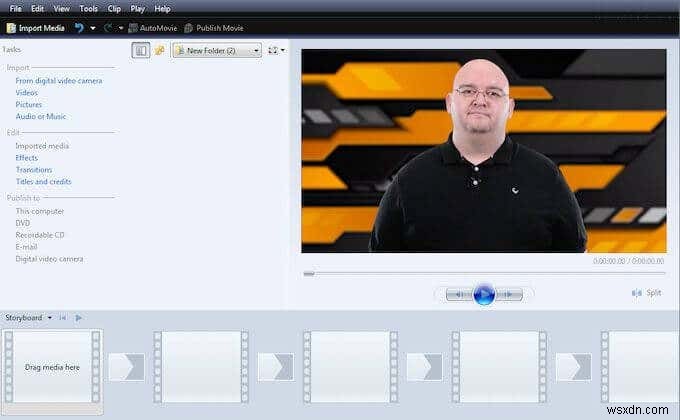Publish to E-mail
Screen dimensions: 680x420
point(26,247)
